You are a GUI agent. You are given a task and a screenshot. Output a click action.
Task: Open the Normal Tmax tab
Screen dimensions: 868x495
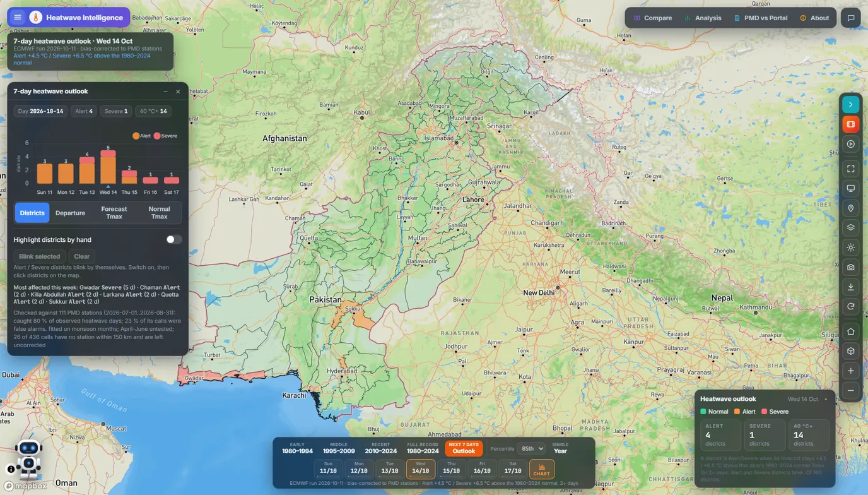point(159,213)
